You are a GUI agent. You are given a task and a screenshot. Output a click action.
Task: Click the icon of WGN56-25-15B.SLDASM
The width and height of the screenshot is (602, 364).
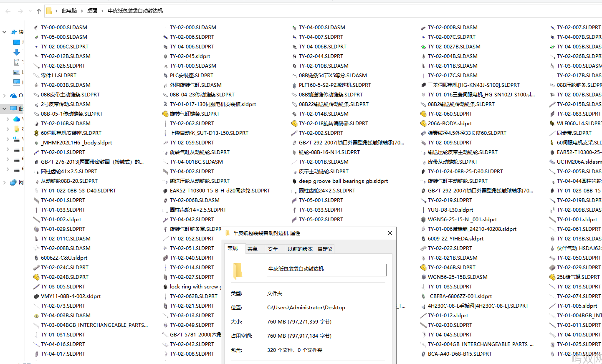423,277
